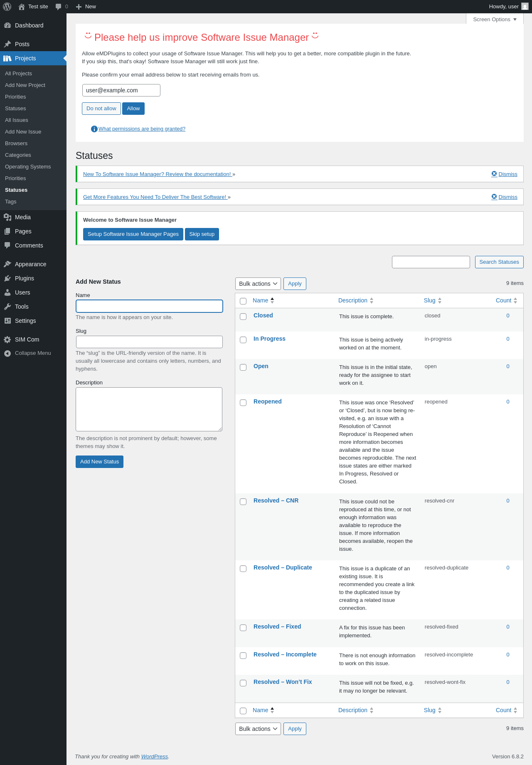
Task: Click the Users person icon
Action: (7, 292)
